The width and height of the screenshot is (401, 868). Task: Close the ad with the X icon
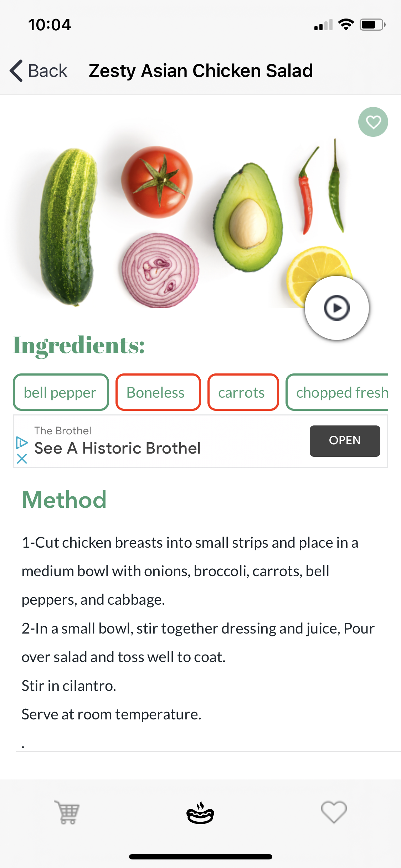coord(22,459)
